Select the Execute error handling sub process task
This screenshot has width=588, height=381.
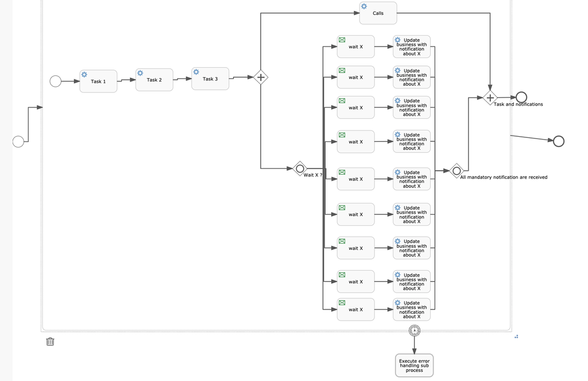(x=414, y=365)
